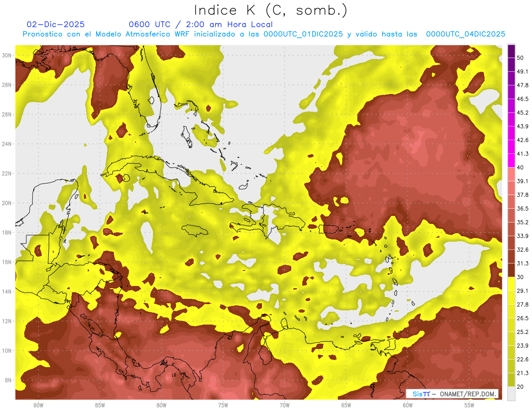Click the 55W longitude label
The height and width of the screenshot is (411, 532).
469,405
